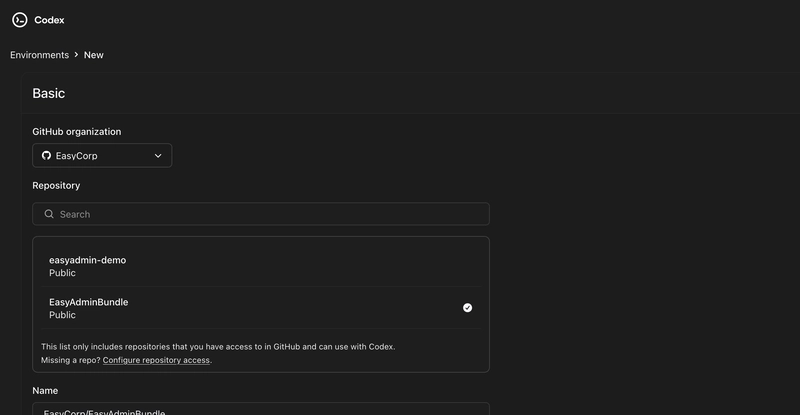
Task: Click the Basic section heading
Action: click(x=49, y=93)
